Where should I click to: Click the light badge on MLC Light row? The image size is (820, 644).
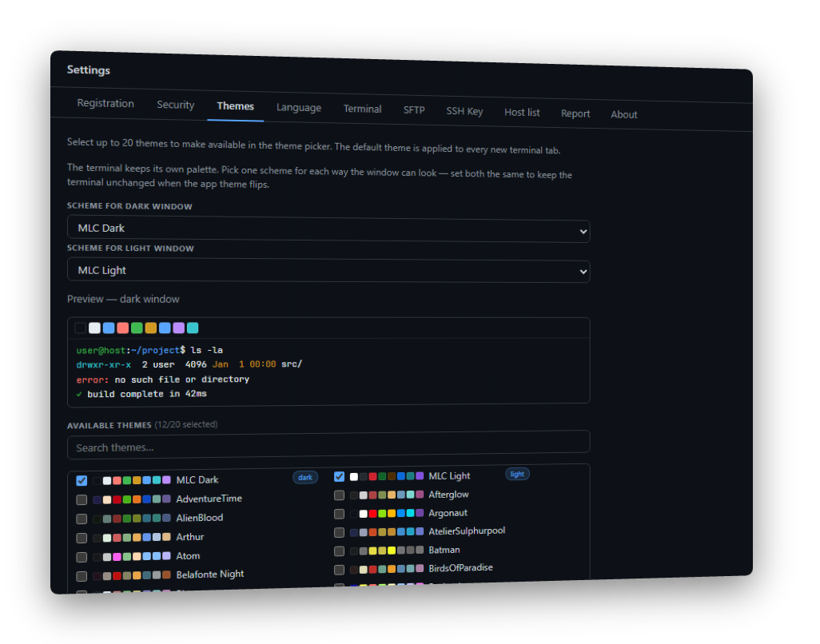517,474
